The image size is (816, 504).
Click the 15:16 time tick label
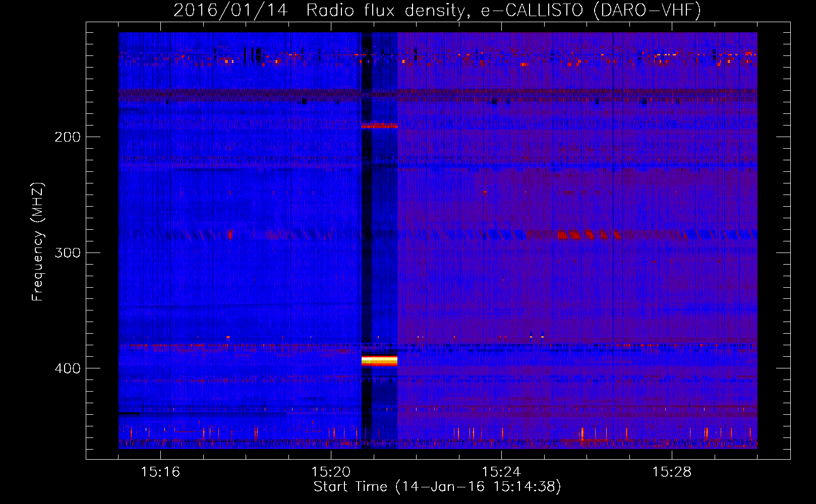click(160, 472)
